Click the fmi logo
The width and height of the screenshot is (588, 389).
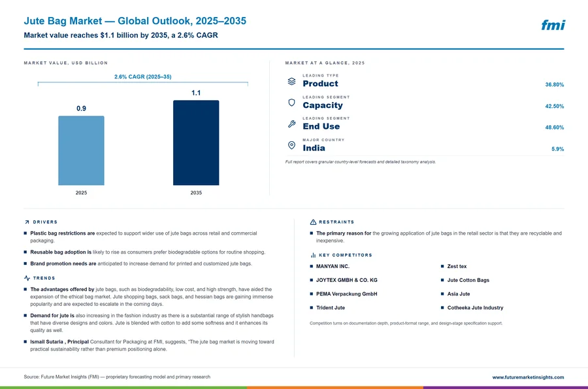point(553,25)
